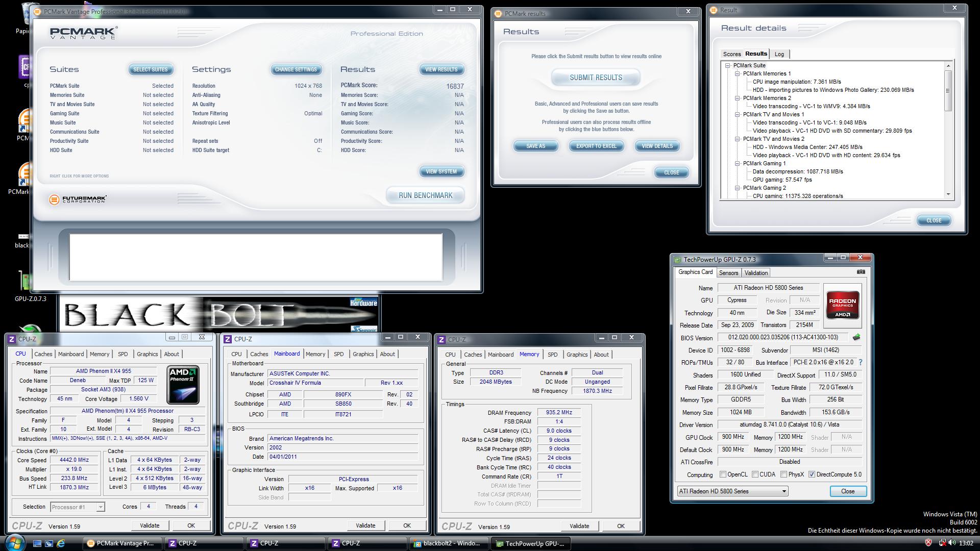980x551 pixels.
Task: Collapse the PCMark Gaming 1 node
Action: (x=737, y=163)
